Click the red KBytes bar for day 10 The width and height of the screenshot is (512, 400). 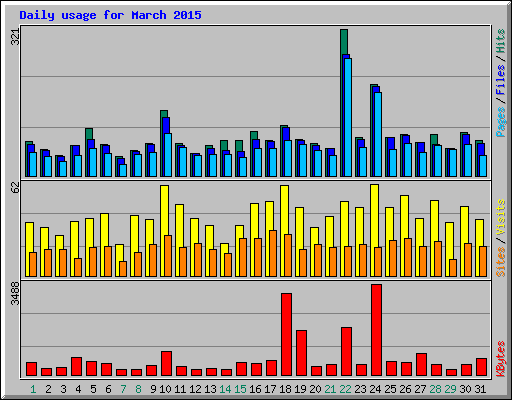pyautogui.click(x=166, y=363)
